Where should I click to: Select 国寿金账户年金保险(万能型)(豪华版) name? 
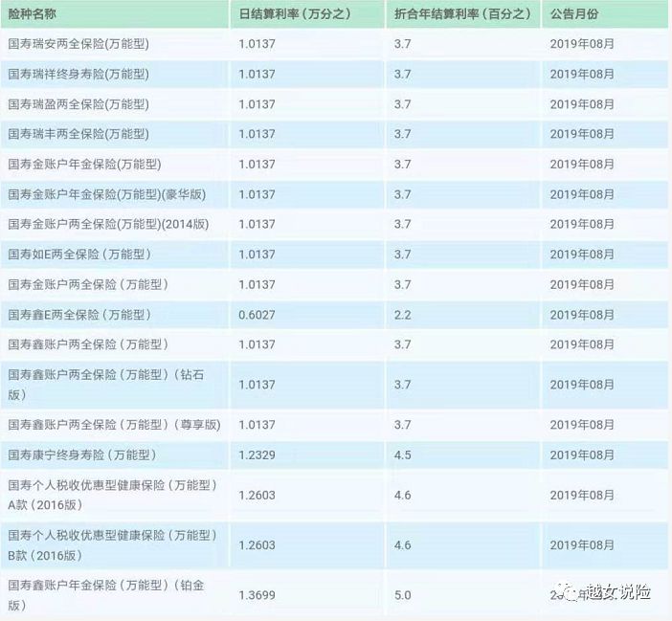(x=106, y=194)
